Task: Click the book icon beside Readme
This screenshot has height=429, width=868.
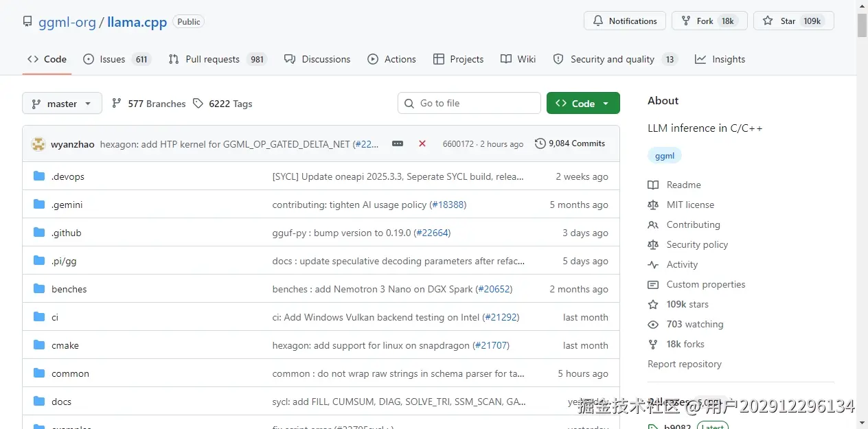Action: click(653, 185)
